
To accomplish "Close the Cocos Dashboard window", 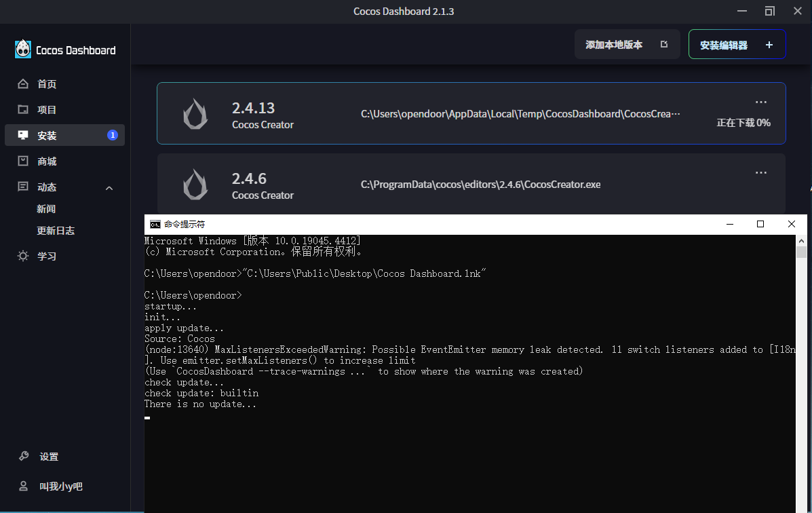I will pos(798,11).
